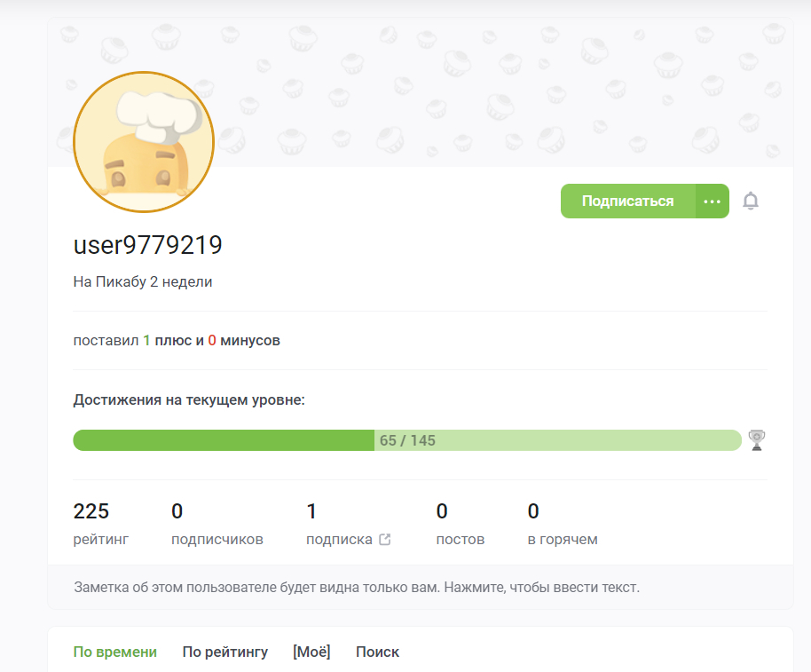Image resolution: width=811 pixels, height=672 pixels.
Task: Click the red 0 минусов count
Action: [212, 340]
